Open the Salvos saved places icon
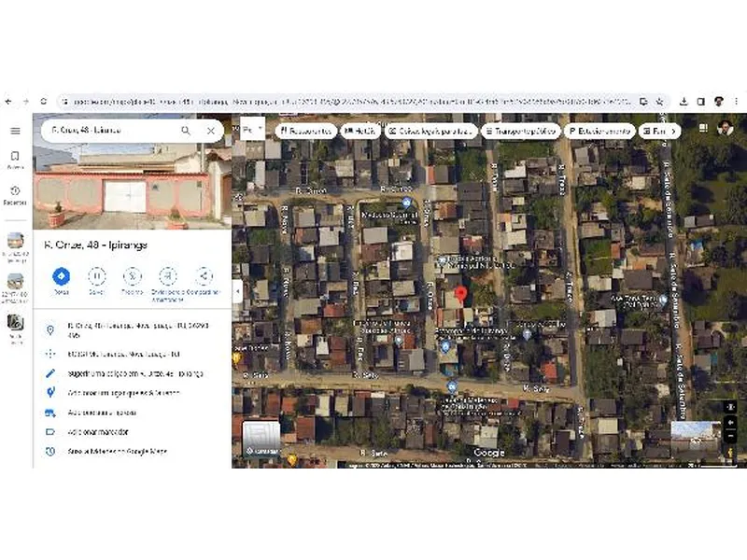Image resolution: width=747 pixels, height=560 pixels. (15, 159)
